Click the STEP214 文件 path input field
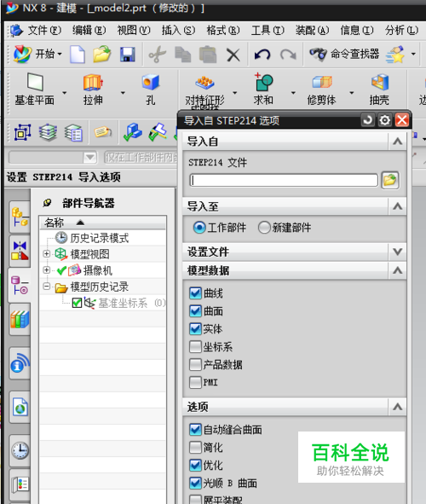This screenshot has height=504, width=426. tap(284, 180)
